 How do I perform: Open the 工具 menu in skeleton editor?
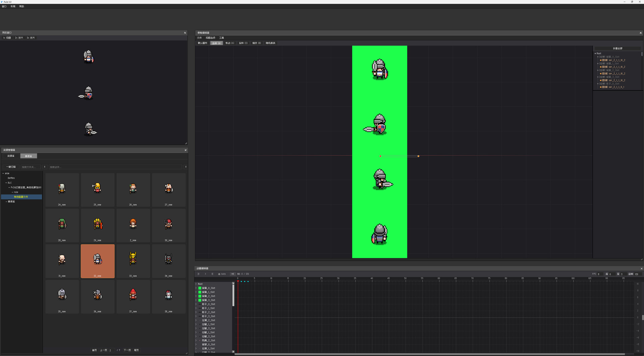(x=221, y=38)
